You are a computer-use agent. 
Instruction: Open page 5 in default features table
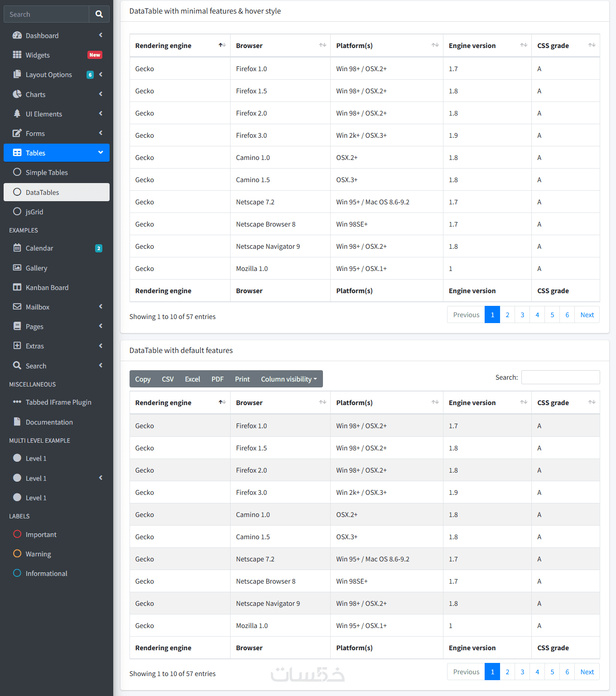(552, 672)
